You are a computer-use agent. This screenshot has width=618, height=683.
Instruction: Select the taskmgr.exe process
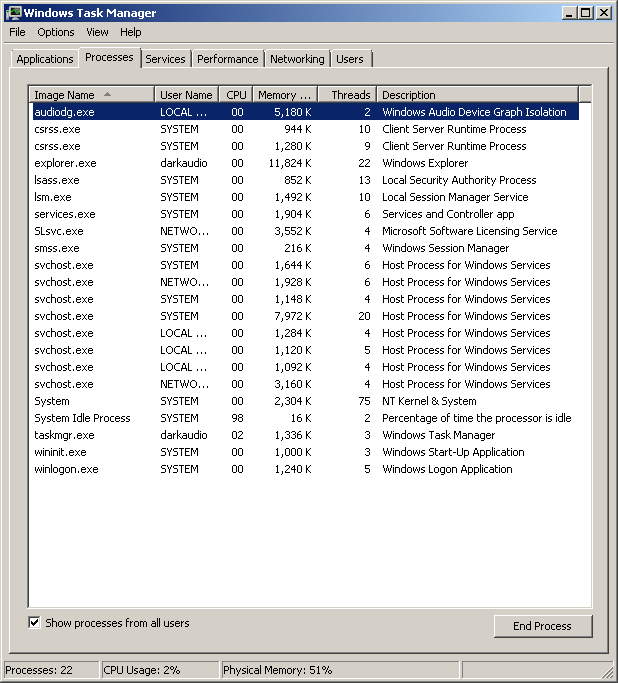(306, 435)
